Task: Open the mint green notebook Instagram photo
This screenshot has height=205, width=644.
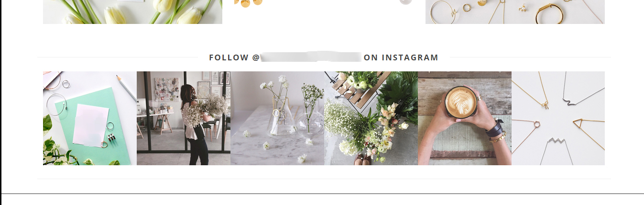Action: pyautogui.click(x=90, y=118)
